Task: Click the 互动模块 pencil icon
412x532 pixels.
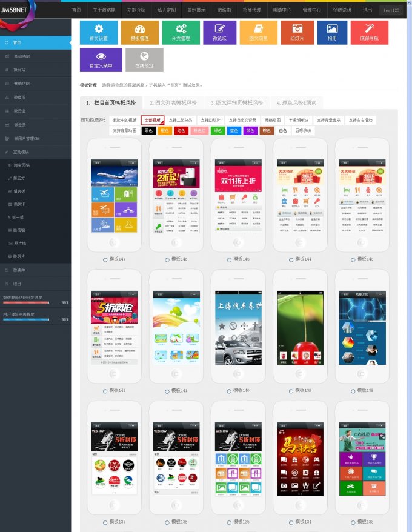Action: point(7,152)
